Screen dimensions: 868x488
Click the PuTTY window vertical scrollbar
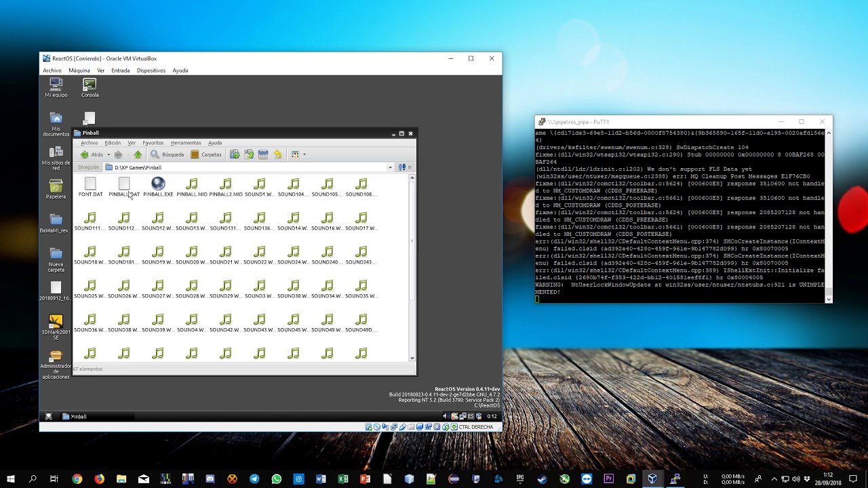coord(829,216)
